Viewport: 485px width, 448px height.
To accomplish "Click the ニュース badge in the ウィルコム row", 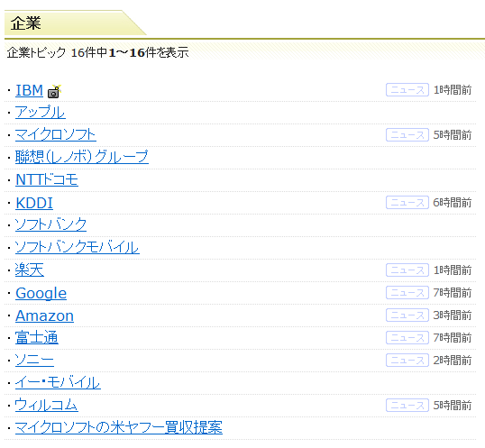I will (x=407, y=405).
